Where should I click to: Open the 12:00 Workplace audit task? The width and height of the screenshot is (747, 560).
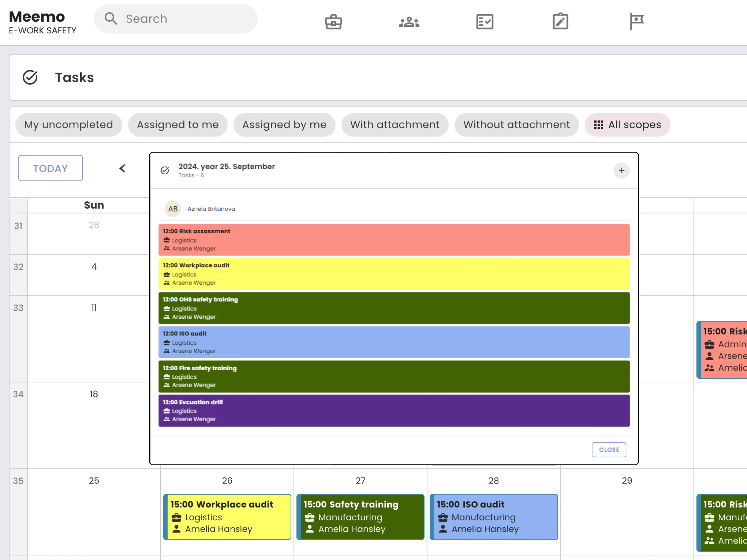pyautogui.click(x=394, y=274)
